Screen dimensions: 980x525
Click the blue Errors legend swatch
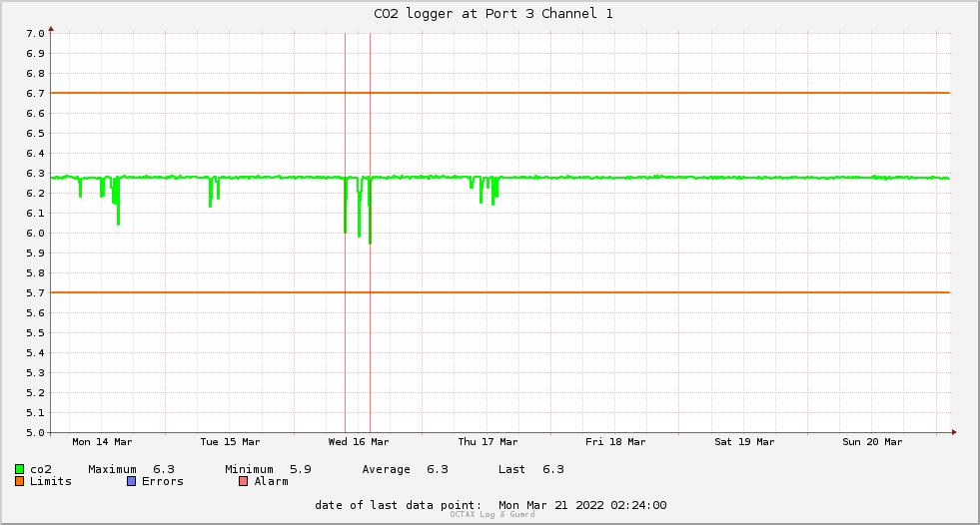pyautogui.click(x=131, y=481)
